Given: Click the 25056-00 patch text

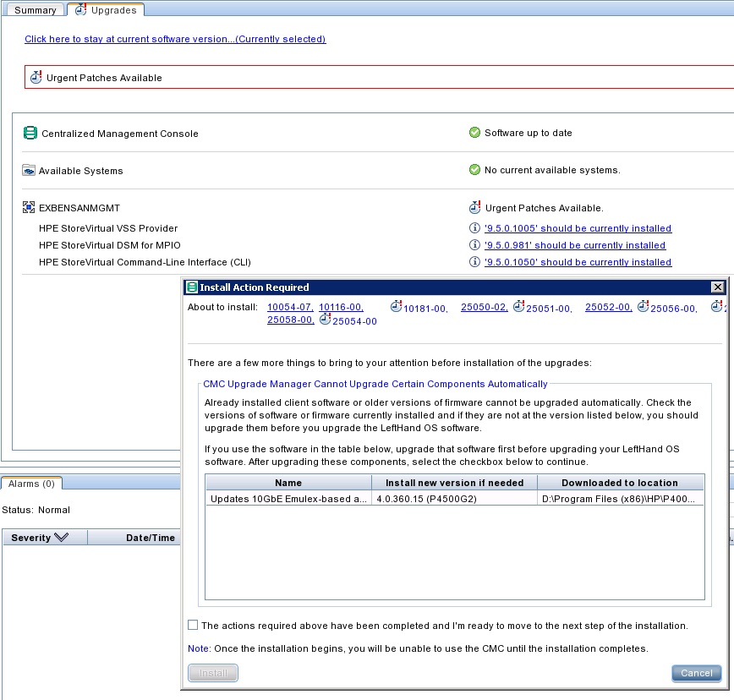Looking at the screenshot, I should click(674, 309).
